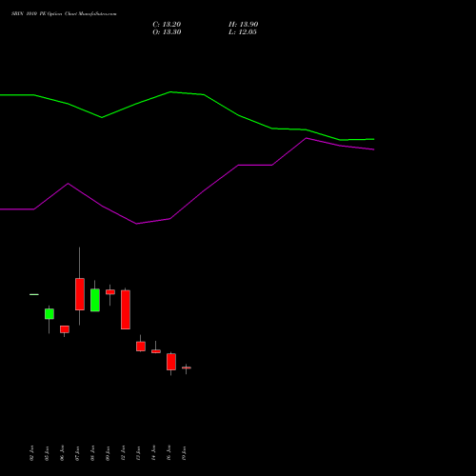
Task: Click the long red candle above 12 Jan
Action: pos(126,309)
